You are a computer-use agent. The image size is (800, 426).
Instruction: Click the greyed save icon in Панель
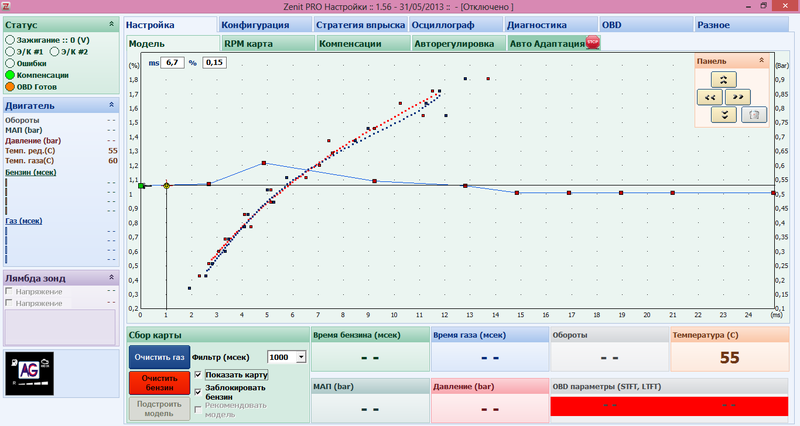pos(754,115)
